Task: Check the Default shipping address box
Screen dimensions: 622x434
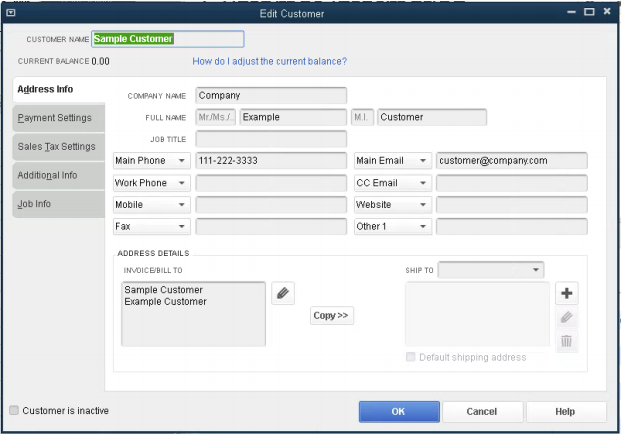Action: (411, 357)
